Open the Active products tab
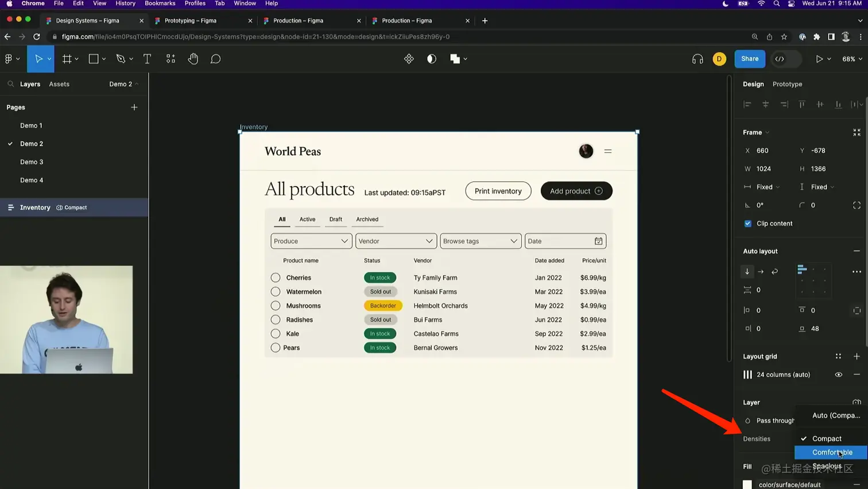868x489 pixels. [x=307, y=220]
